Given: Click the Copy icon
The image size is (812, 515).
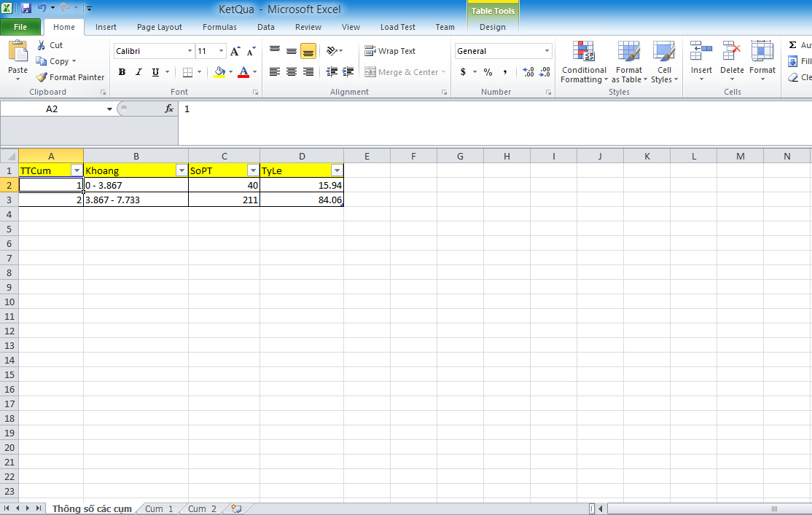Looking at the screenshot, I should [42, 61].
